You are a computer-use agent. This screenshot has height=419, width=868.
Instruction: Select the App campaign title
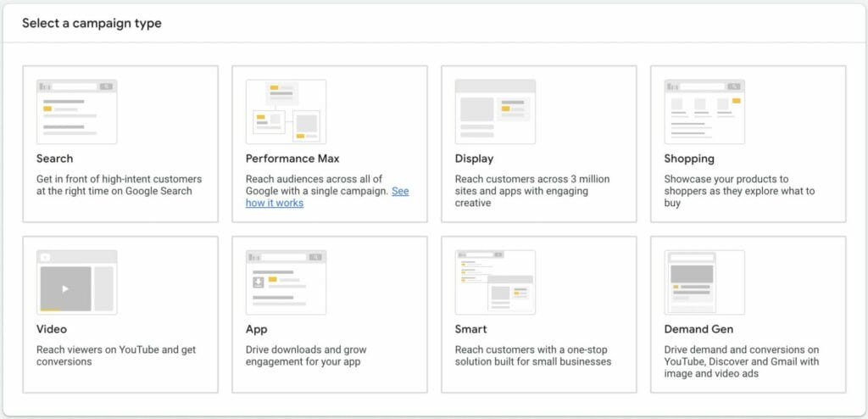click(256, 330)
